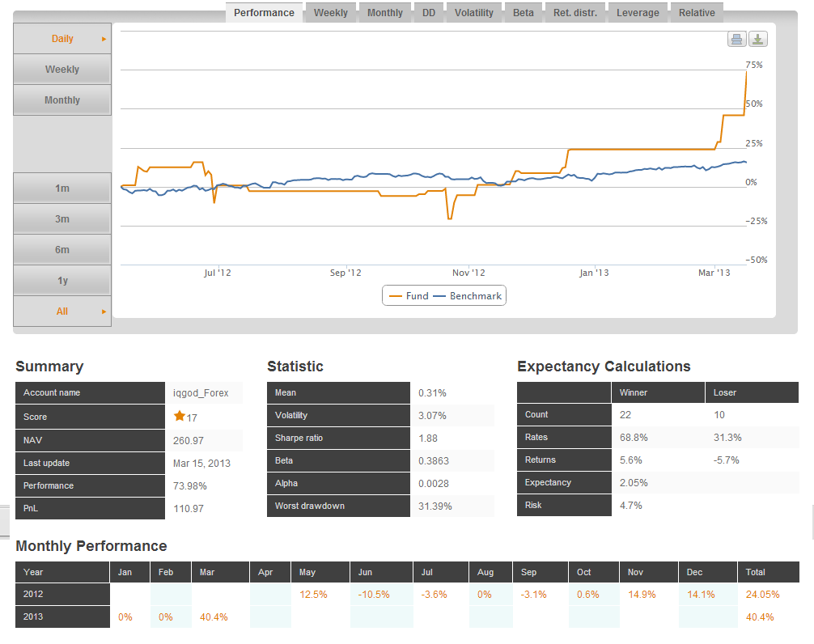Click the Jul 2012 return -3.6%
The height and width of the screenshot is (644, 814).
click(434, 595)
